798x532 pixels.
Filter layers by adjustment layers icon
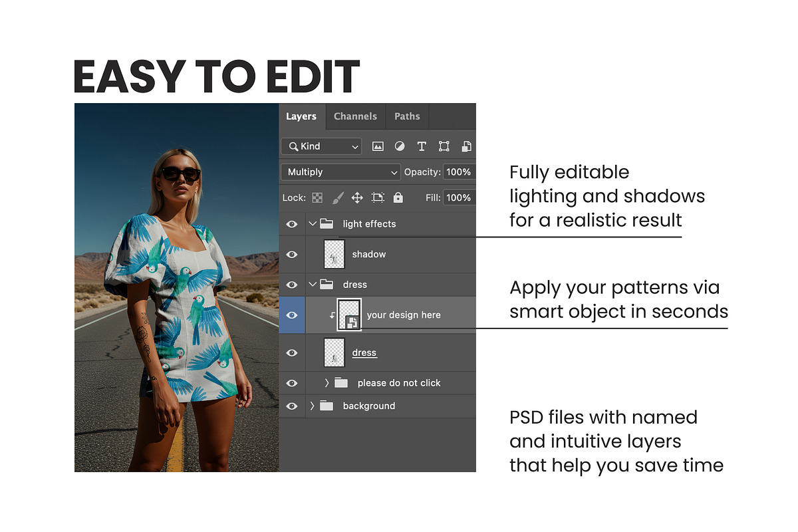[400, 146]
